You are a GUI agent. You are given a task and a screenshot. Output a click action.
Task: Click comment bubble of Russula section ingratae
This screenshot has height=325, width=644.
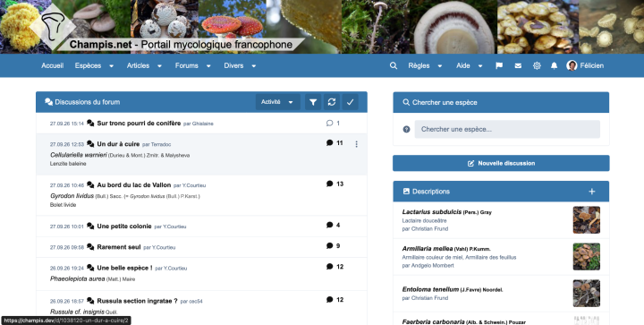tap(329, 300)
